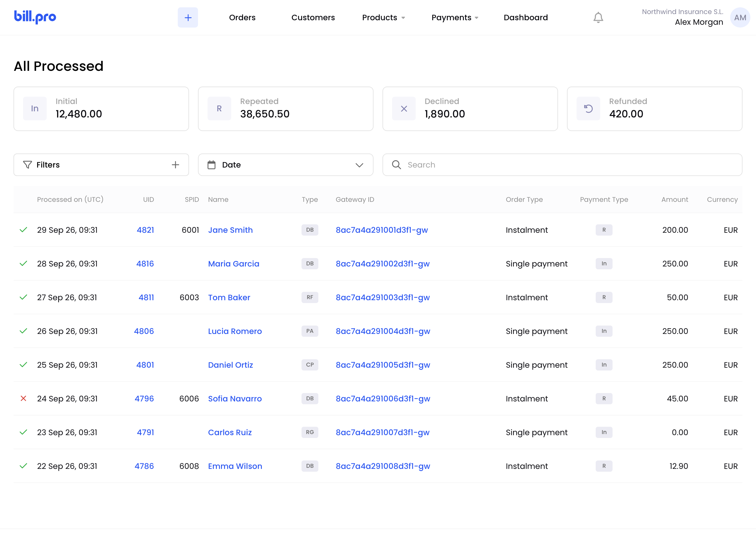Click the calendar icon in Date
Screen dimensions: 756x533
[211, 164]
